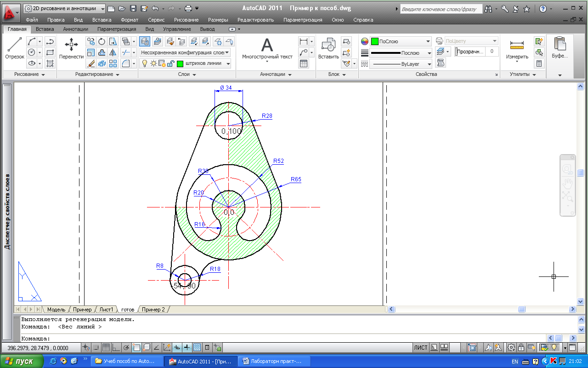Open Лабораторн практ taskbar button
Image resolution: width=588 pixels, height=368 pixels.
click(274, 361)
